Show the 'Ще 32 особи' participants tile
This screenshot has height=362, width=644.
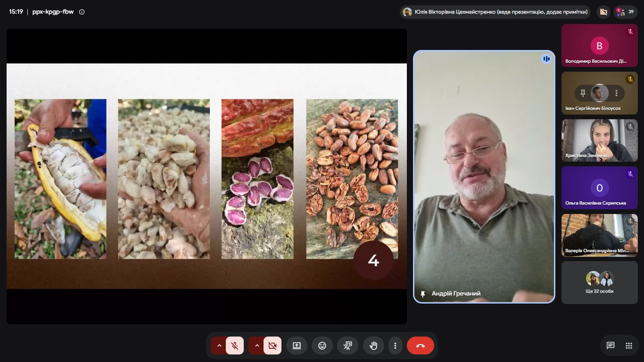pos(600,282)
